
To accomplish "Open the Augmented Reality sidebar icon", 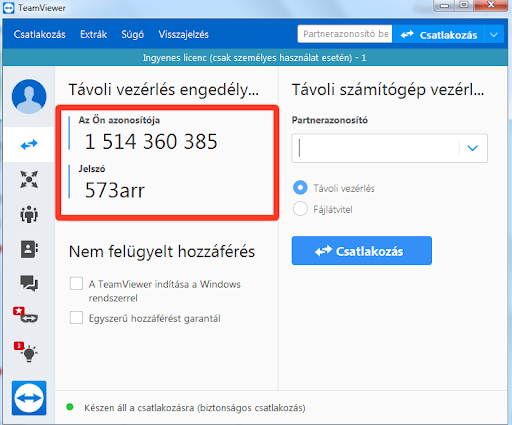I will 26,315.
